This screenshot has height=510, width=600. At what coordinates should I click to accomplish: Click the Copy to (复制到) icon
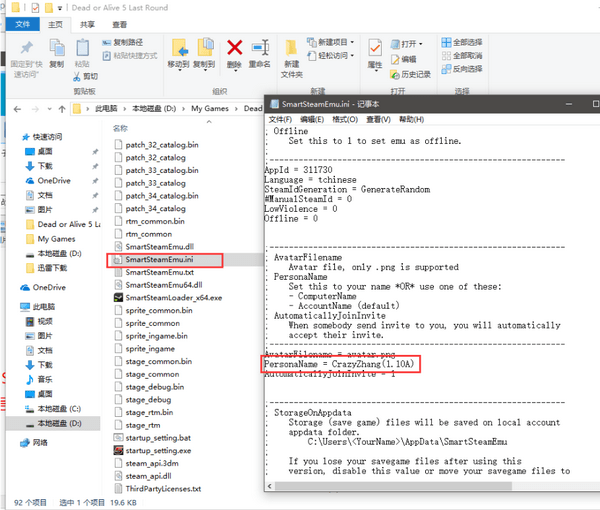(x=205, y=47)
